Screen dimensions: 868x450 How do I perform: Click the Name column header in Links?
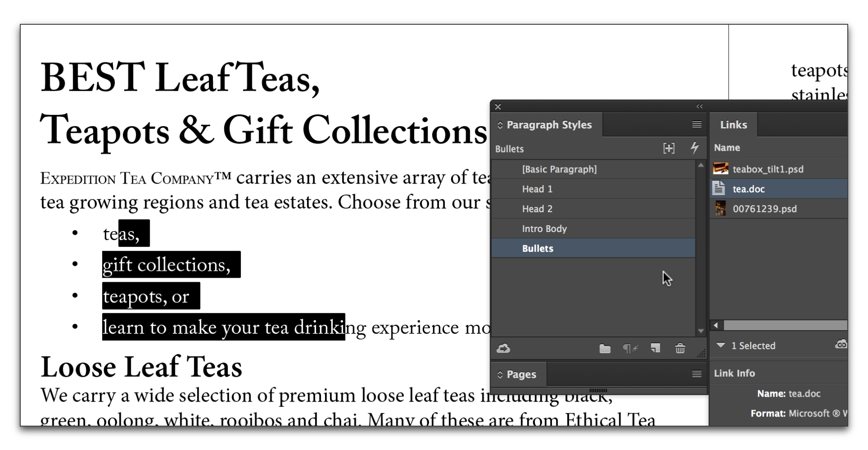[727, 147]
